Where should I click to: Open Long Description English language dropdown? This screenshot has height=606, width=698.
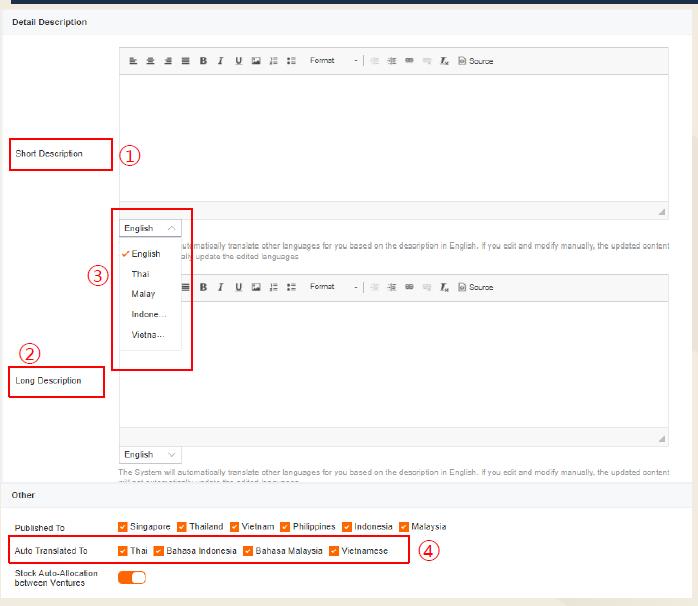(150, 455)
